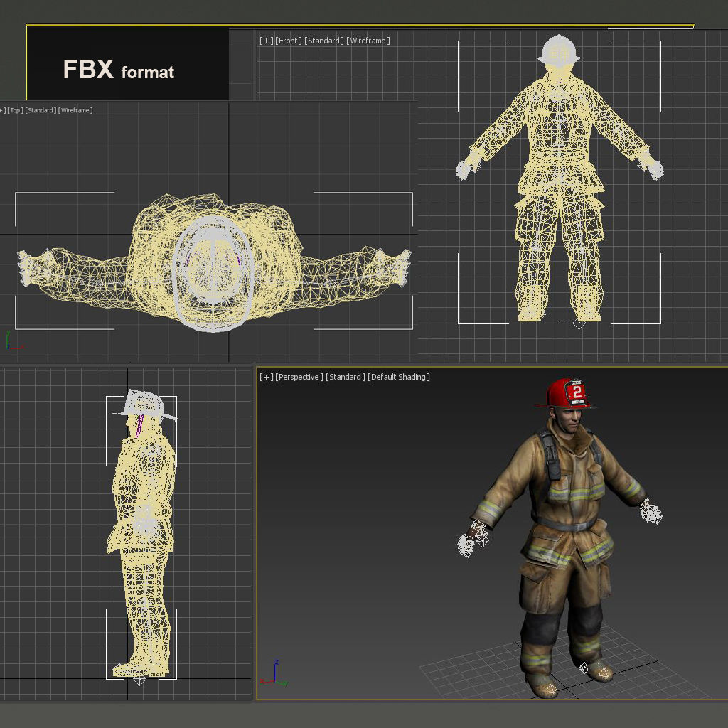The image size is (728, 728).
Task: Open the Front viewport [+] general menu
Action: click(266, 41)
